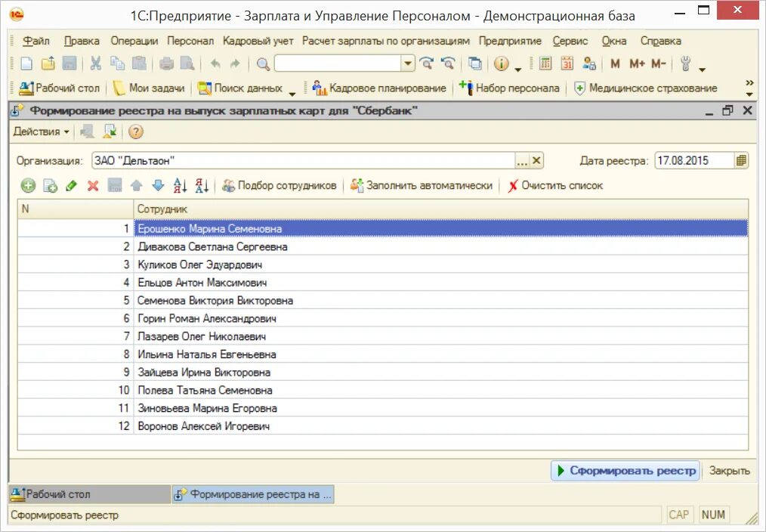Open Набор персонала toolbar item
This screenshot has width=766, height=532.
point(509,88)
